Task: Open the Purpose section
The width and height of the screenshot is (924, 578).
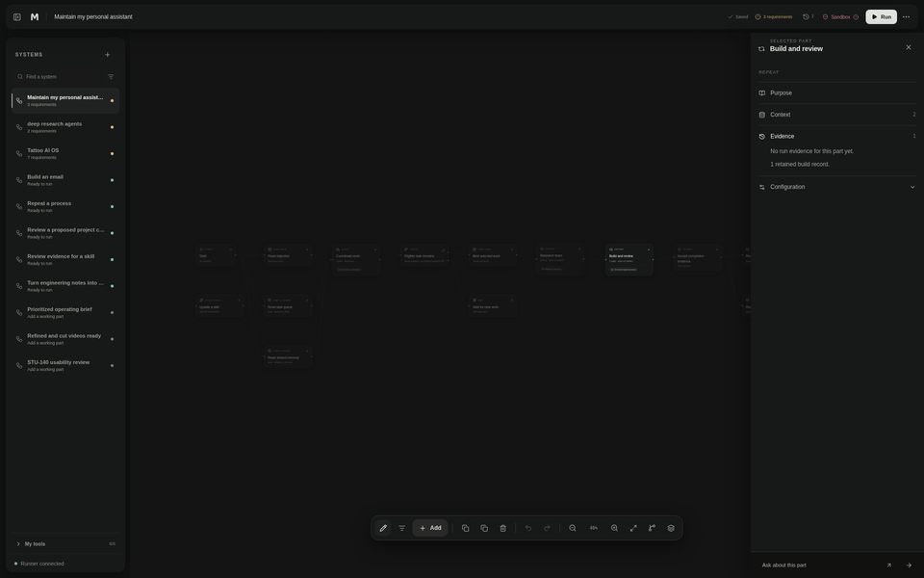Action: [x=836, y=93]
